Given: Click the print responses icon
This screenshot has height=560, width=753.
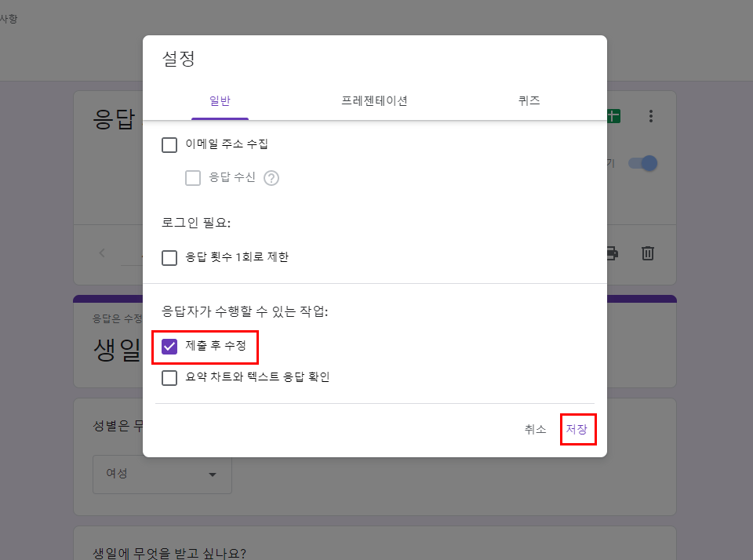Looking at the screenshot, I should (x=611, y=253).
